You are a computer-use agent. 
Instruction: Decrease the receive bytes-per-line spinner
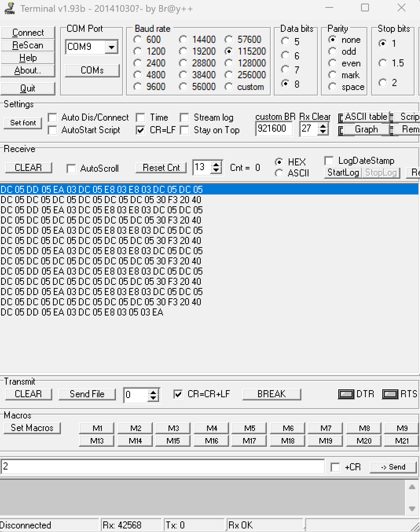click(216, 171)
